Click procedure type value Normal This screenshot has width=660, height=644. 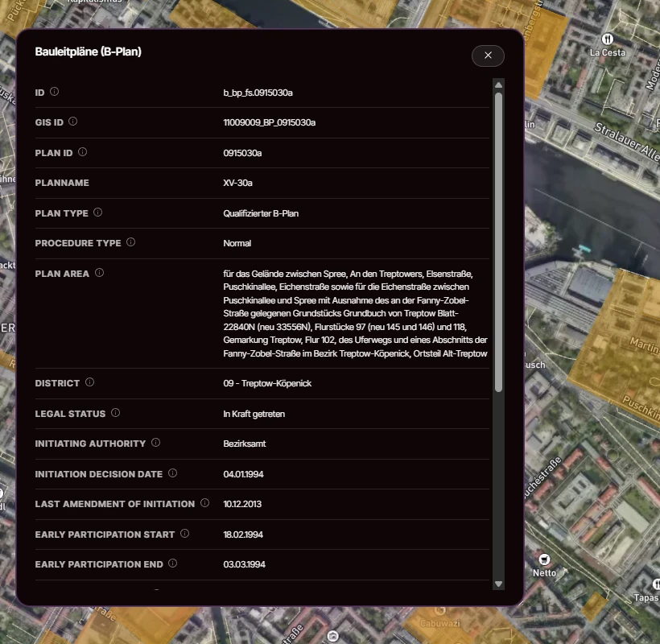pos(237,243)
